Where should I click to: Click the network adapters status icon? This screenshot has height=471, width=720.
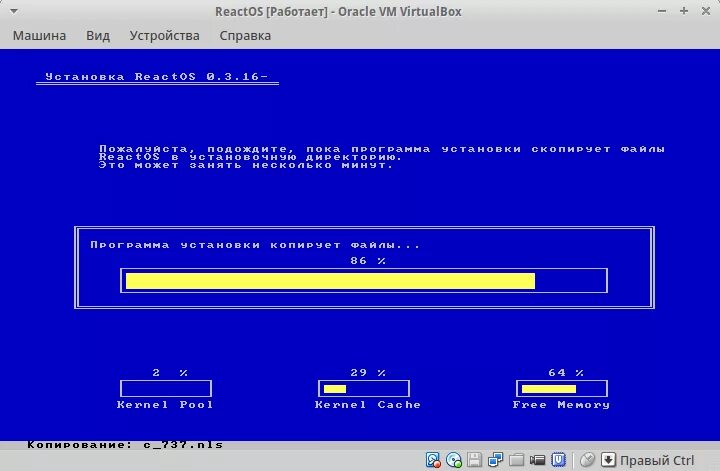(x=495, y=460)
